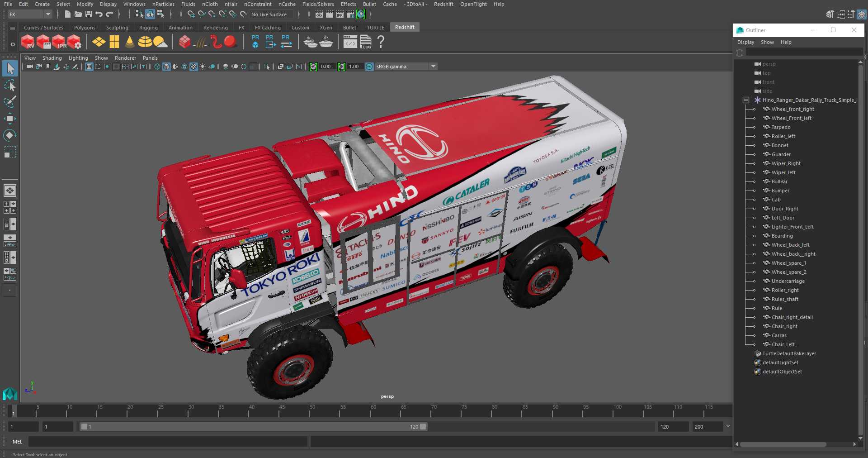
Task: Collapse the Hino_Ranger_Dakar_Rally_Truck group
Action: [746, 100]
